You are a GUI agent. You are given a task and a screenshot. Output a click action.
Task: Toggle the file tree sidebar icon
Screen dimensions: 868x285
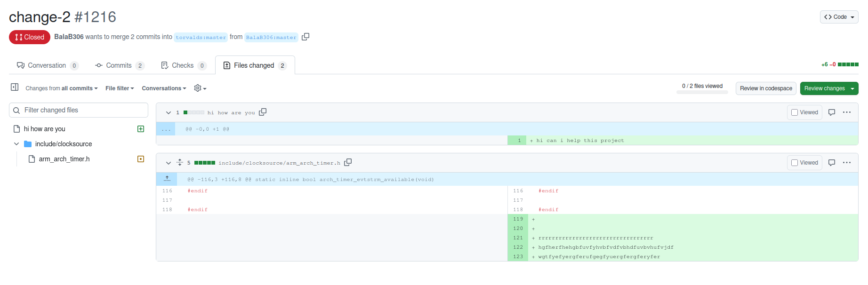click(15, 87)
